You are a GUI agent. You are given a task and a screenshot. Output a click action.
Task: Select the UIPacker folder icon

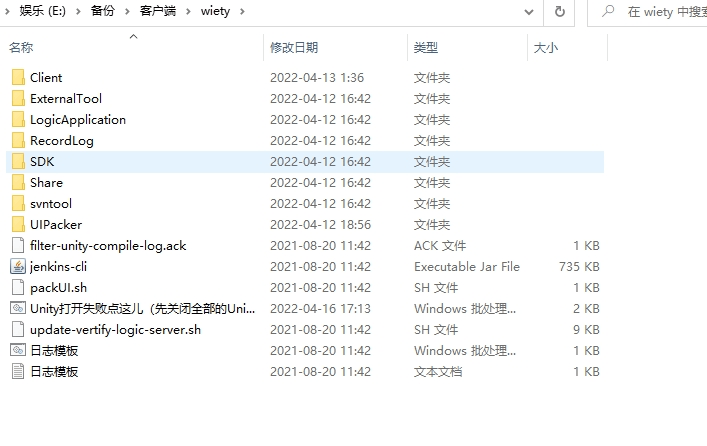coord(18,225)
